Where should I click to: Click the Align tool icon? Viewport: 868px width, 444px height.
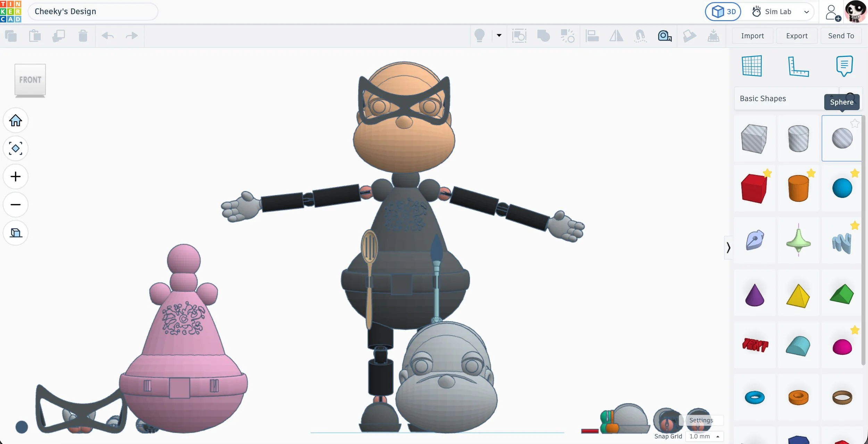click(592, 36)
